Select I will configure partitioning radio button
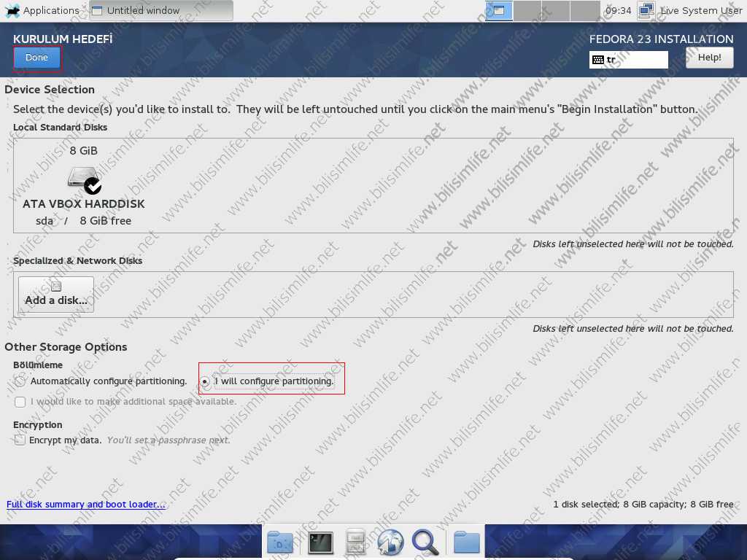747x560 pixels. (205, 381)
